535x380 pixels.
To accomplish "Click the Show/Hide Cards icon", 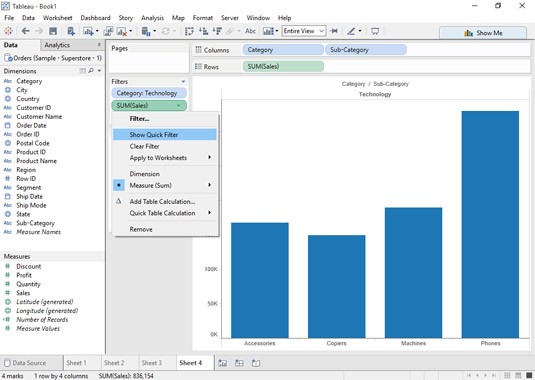I will click(x=268, y=31).
